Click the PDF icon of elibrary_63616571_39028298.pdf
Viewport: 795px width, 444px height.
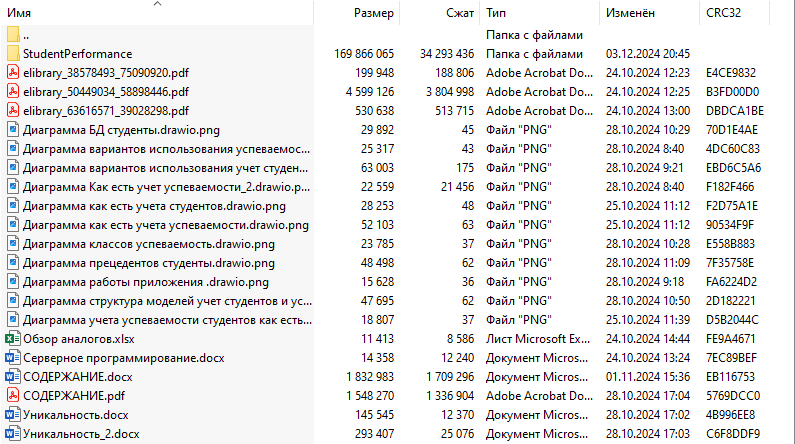tap(12, 110)
